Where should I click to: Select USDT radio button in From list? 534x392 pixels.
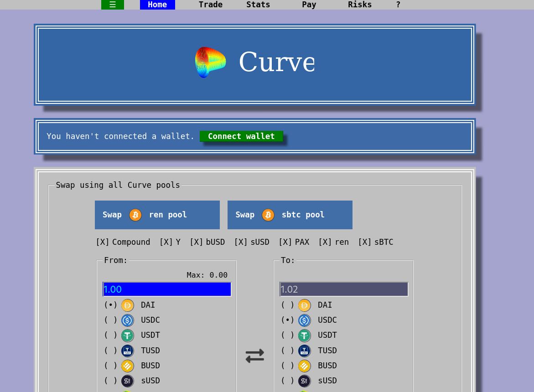(x=110, y=335)
